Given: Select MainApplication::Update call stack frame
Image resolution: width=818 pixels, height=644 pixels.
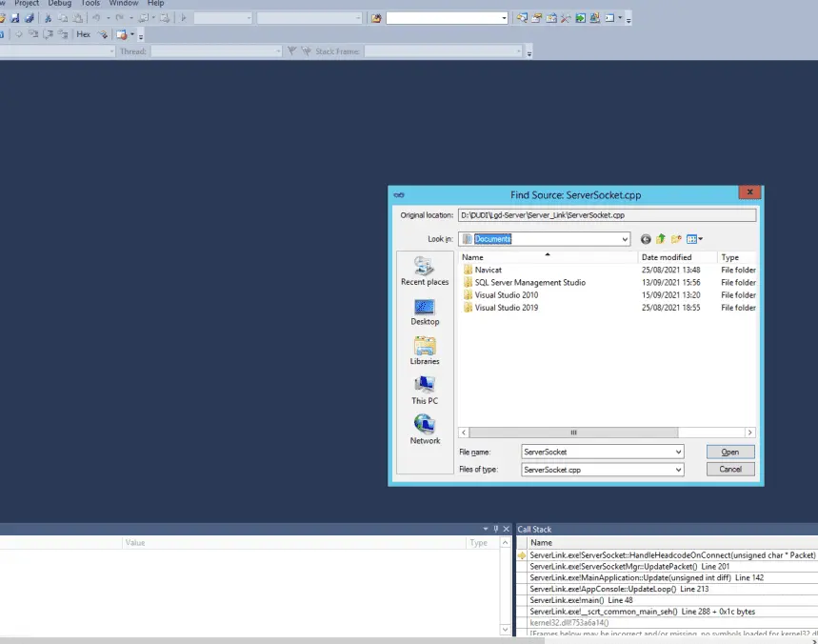Looking at the screenshot, I should pyautogui.click(x=647, y=577).
